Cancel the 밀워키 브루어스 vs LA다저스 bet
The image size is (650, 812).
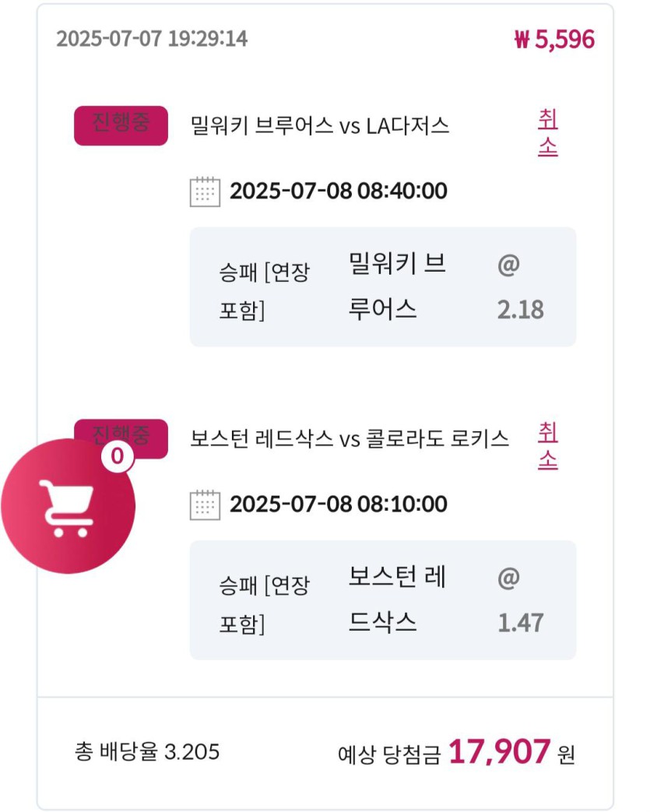point(548,132)
